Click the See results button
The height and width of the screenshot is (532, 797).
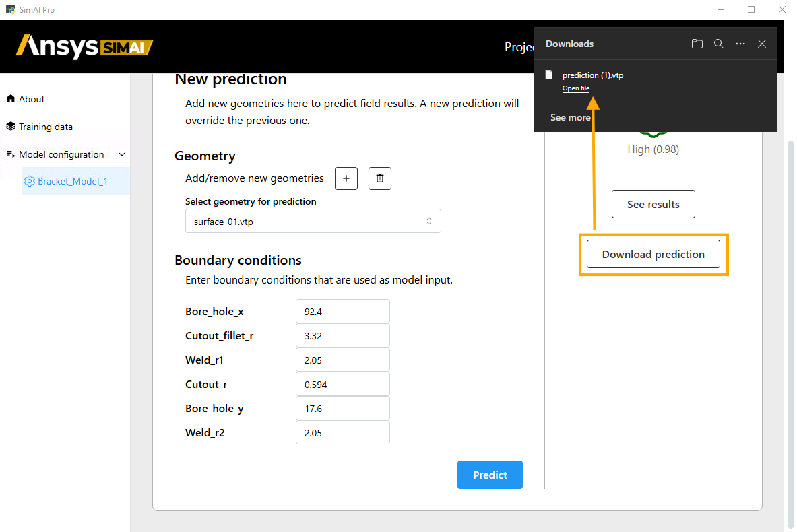point(653,204)
